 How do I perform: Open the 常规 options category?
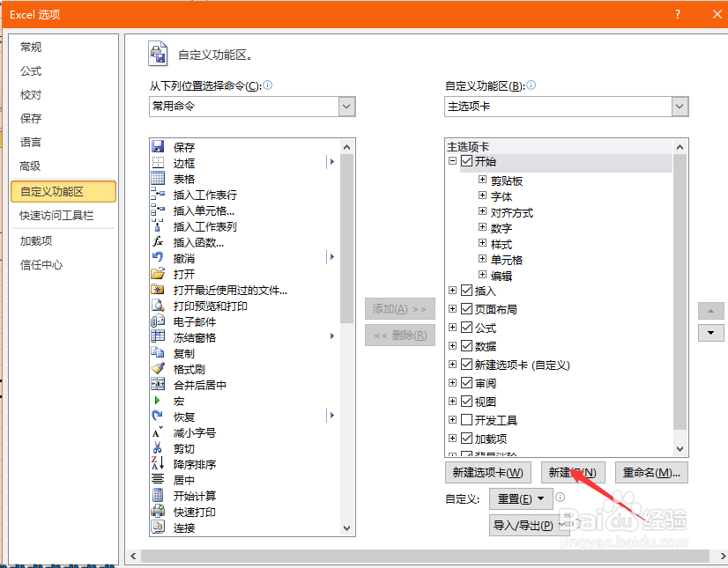[31, 47]
